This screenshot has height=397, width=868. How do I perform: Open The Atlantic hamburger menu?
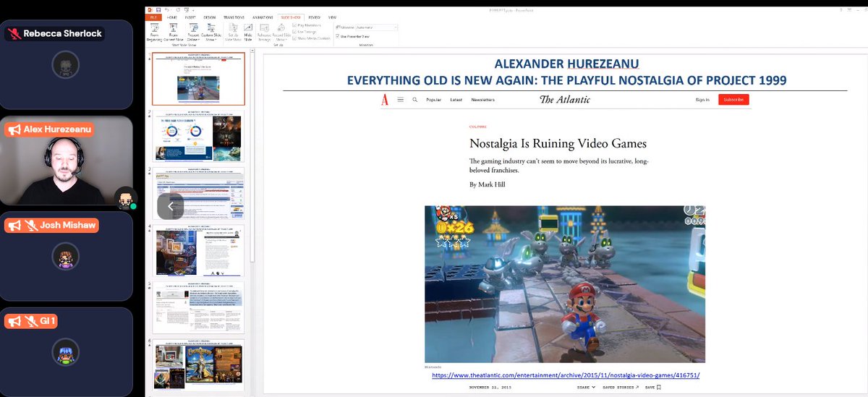[x=400, y=100]
